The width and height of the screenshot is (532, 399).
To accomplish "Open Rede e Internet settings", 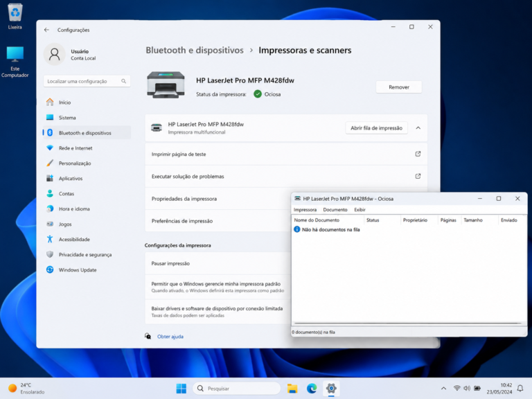I will point(87,148).
